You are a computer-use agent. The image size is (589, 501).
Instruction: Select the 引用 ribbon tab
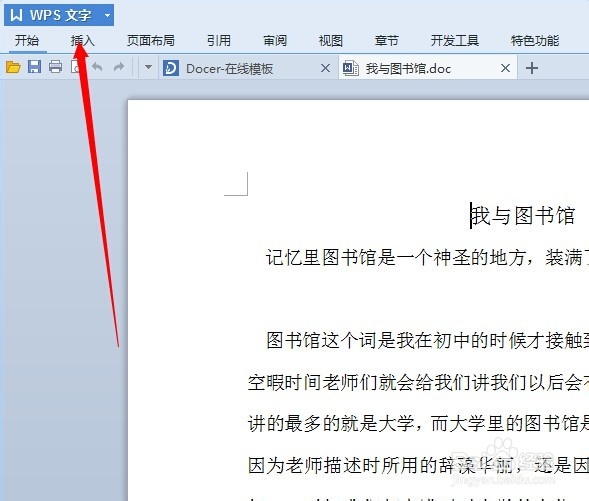[219, 41]
